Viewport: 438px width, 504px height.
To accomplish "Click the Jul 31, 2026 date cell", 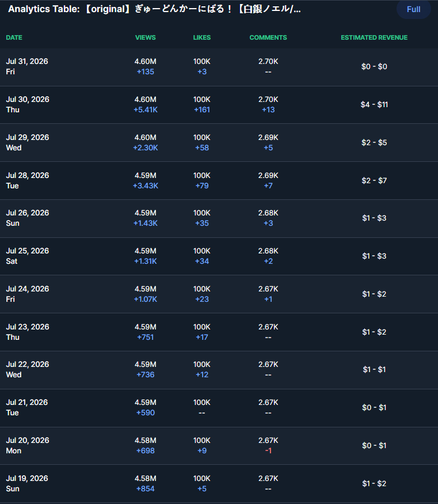I will (27, 67).
